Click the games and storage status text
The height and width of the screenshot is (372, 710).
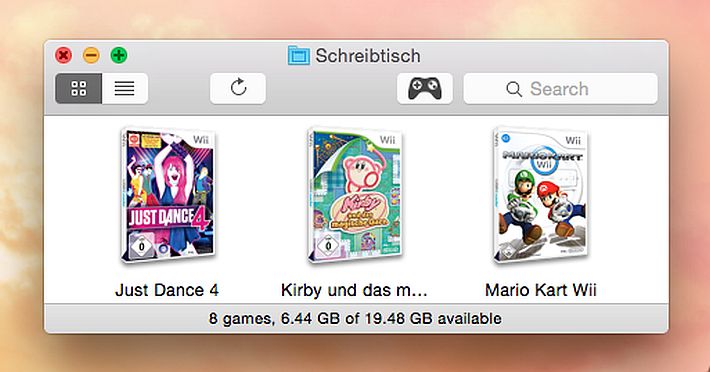355,319
